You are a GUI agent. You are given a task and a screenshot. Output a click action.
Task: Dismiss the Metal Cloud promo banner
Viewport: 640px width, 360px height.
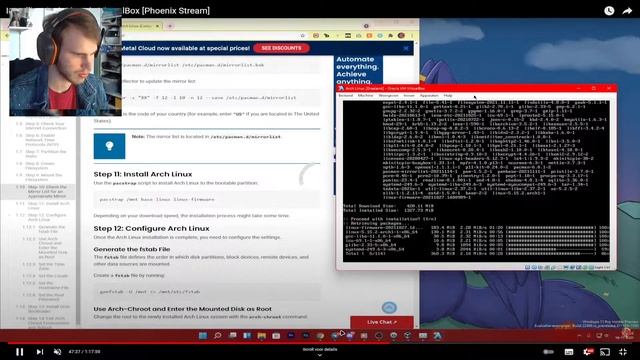(406, 48)
